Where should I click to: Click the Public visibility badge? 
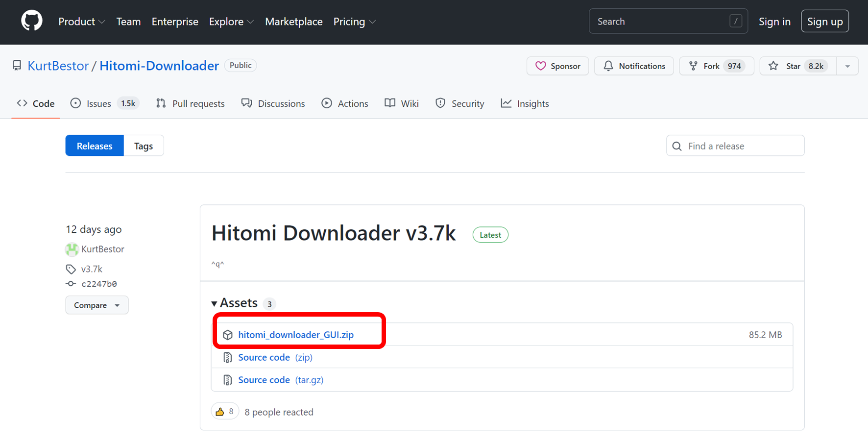point(241,65)
